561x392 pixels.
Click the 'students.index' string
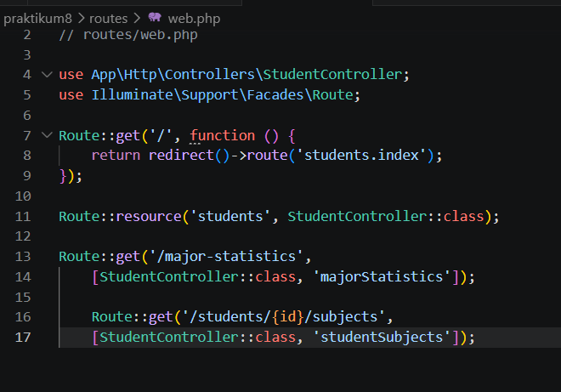coord(361,156)
